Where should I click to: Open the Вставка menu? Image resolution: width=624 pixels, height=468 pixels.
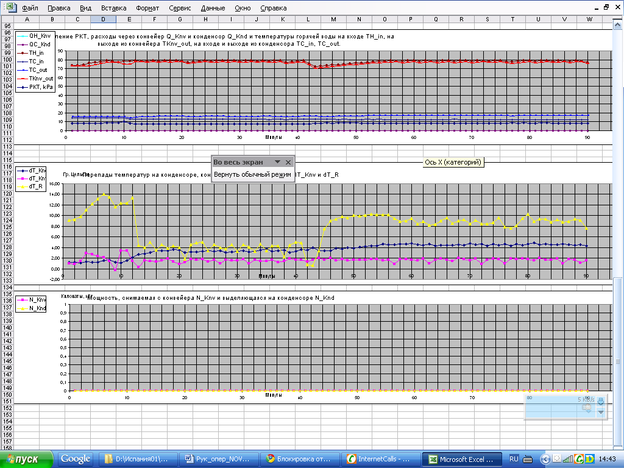click(x=113, y=8)
